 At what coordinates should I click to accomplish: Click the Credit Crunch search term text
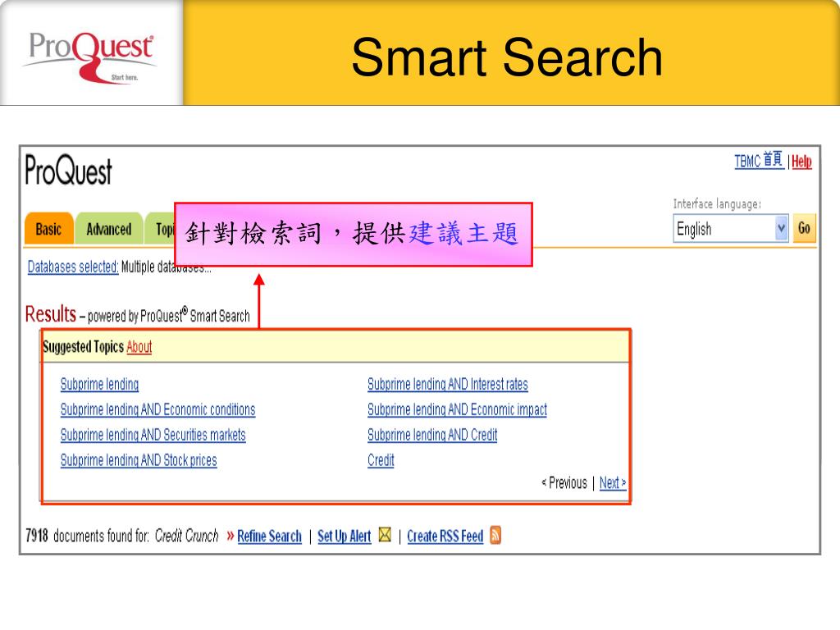point(187,535)
